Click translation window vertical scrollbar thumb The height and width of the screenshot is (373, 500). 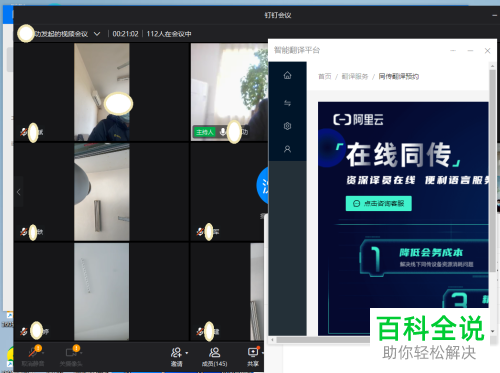[x=492, y=171]
